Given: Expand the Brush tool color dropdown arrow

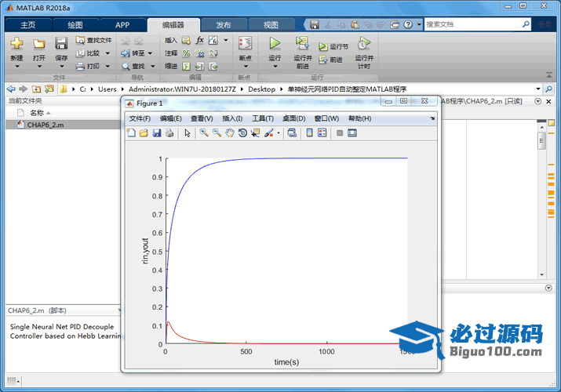Looking at the screenshot, I should 279,133.
